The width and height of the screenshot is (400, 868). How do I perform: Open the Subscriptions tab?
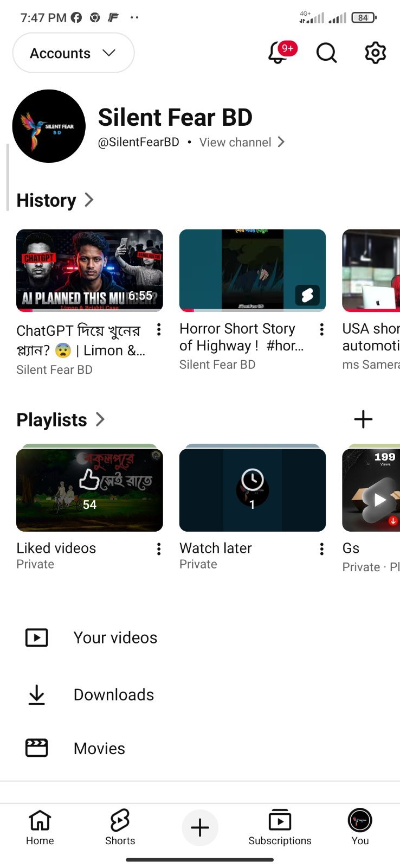point(280,827)
